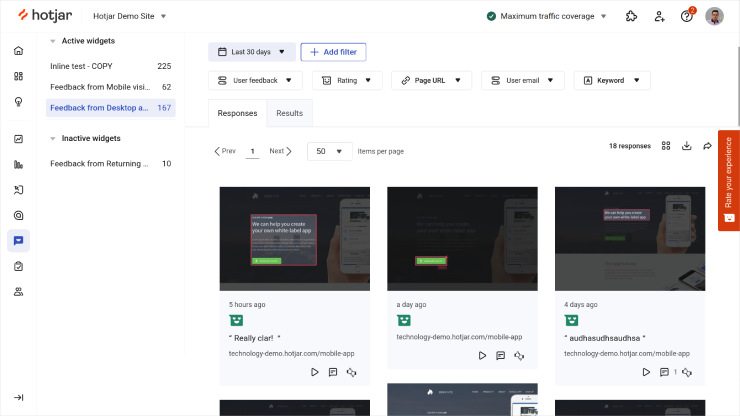Click the share arrow icon

[x=707, y=146]
